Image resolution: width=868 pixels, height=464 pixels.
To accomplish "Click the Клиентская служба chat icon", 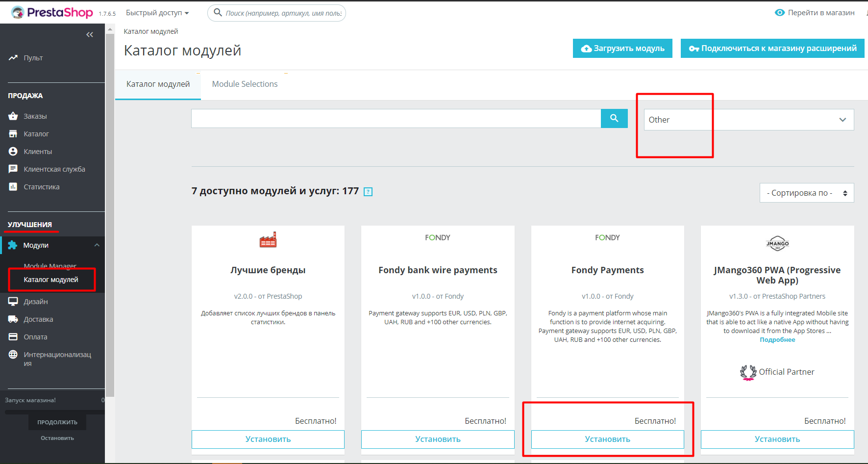I will click(x=13, y=169).
